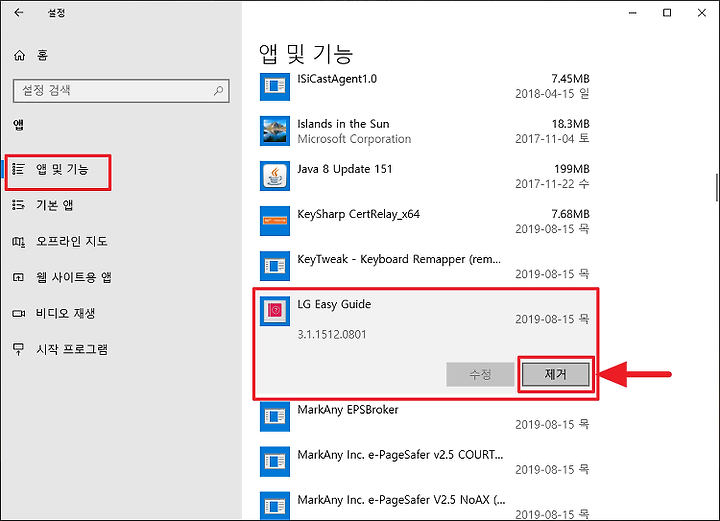The width and height of the screenshot is (720, 521).
Task: Click the LG Easy Guide icon
Action: click(x=275, y=311)
